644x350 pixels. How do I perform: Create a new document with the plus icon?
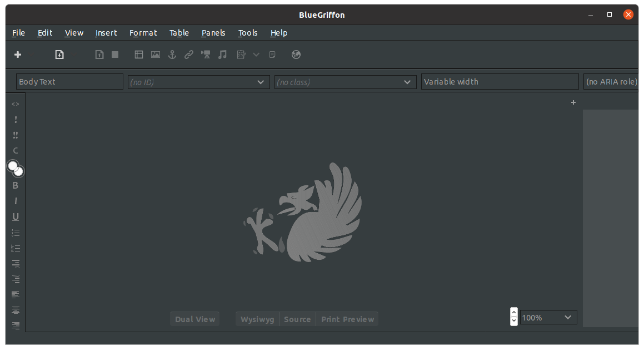tap(18, 55)
